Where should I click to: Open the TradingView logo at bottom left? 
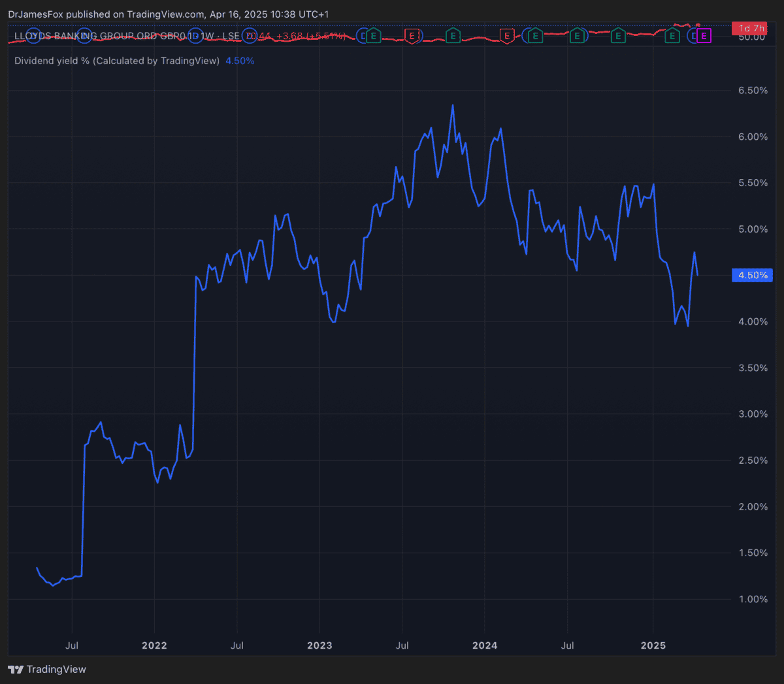(47, 669)
